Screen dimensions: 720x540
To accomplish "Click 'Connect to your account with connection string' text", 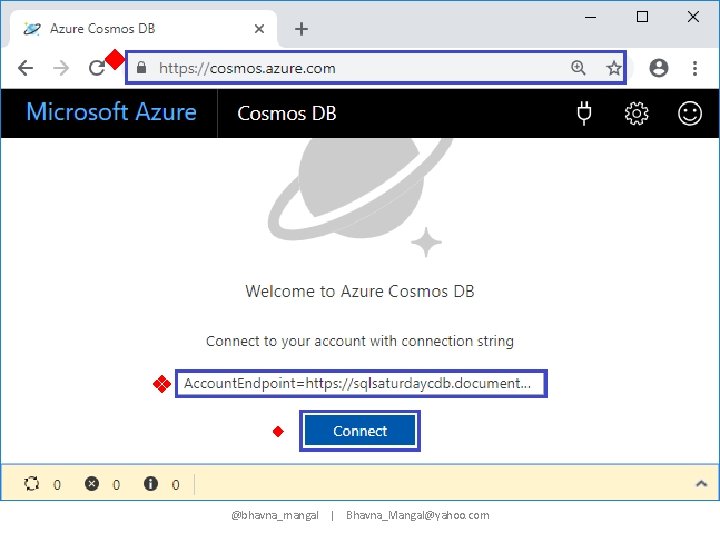I will click(360, 341).
